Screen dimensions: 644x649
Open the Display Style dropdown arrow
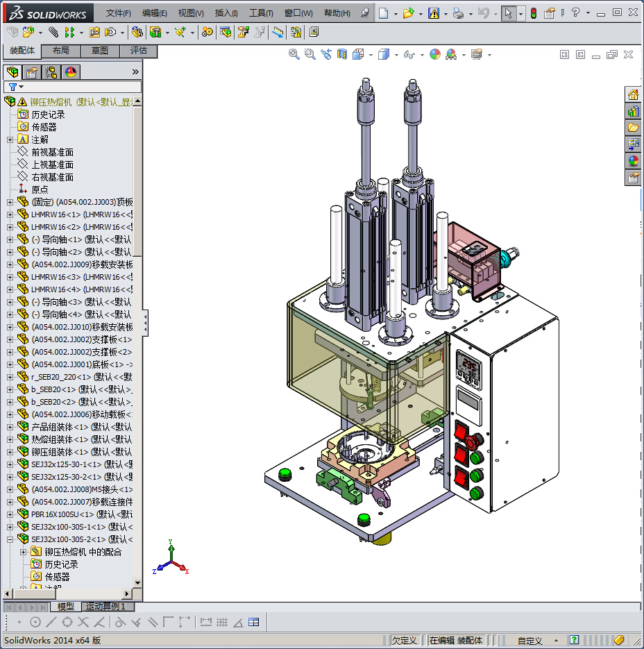coord(395,55)
